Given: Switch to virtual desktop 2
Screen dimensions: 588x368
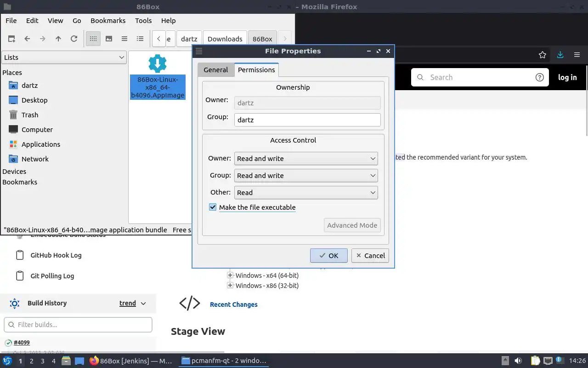Looking at the screenshot, I should [x=31, y=361].
